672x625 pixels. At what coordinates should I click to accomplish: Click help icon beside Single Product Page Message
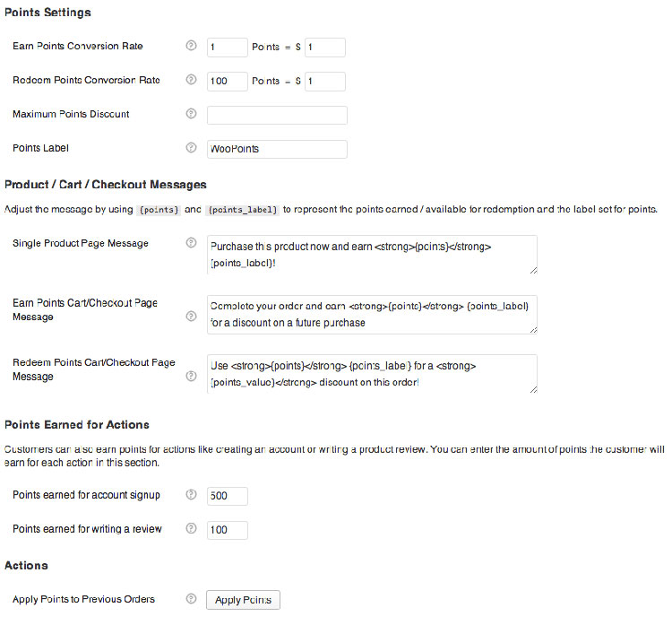191,243
